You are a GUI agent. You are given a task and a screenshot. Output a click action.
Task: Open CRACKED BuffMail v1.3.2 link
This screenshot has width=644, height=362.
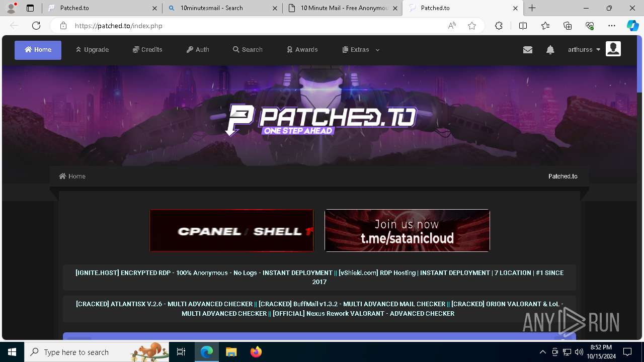(352, 304)
